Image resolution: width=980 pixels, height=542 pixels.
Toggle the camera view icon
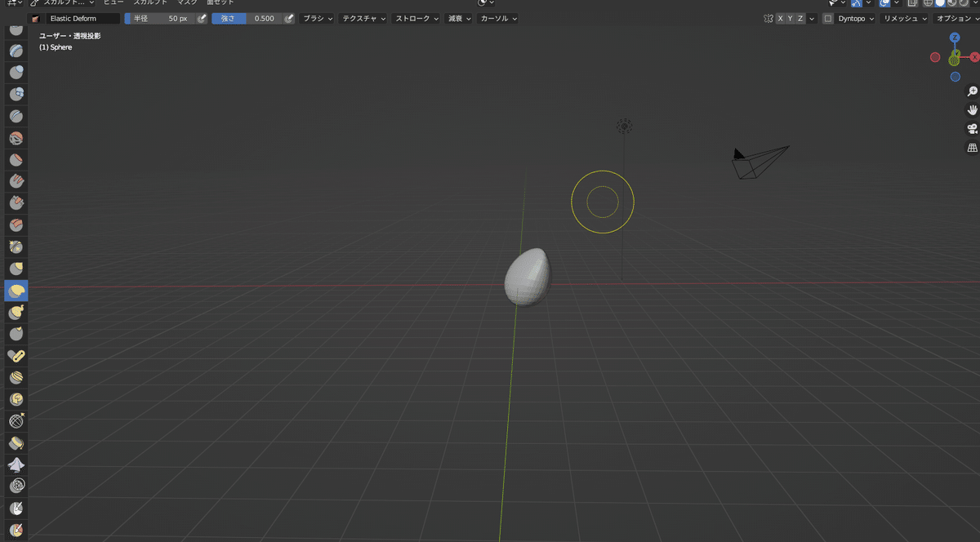click(972, 129)
